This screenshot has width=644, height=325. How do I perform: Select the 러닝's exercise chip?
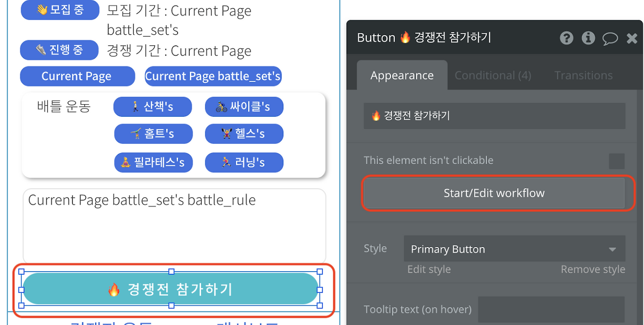[244, 162]
